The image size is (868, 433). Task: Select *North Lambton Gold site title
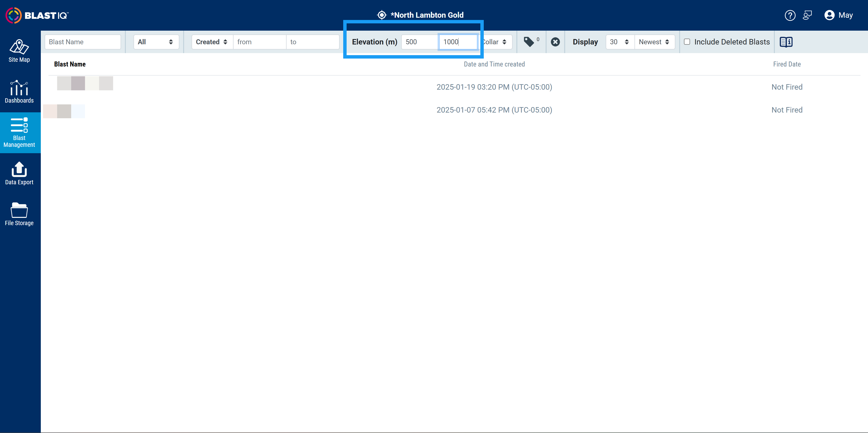427,15
